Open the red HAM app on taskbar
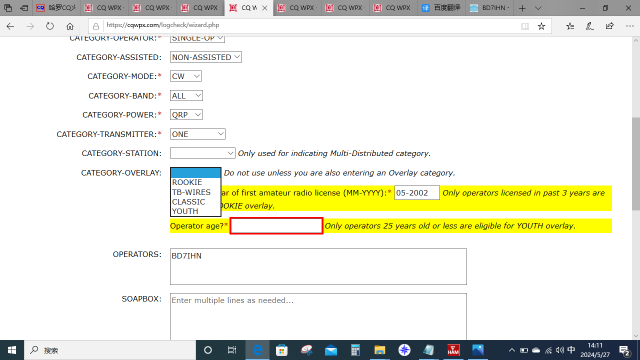This screenshot has height=360, width=640. [x=453, y=350]
